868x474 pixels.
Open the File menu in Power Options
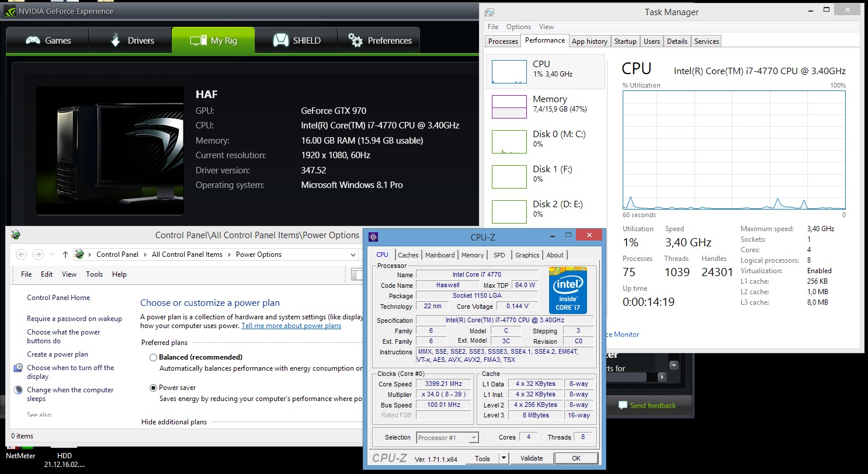click(x=26, y=274)
